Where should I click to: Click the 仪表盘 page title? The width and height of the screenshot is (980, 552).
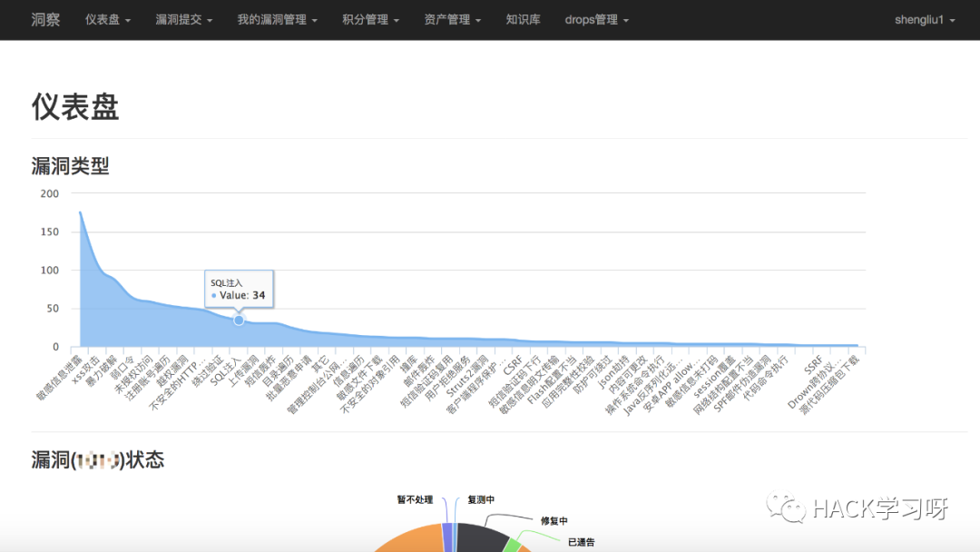coord(75,106)
